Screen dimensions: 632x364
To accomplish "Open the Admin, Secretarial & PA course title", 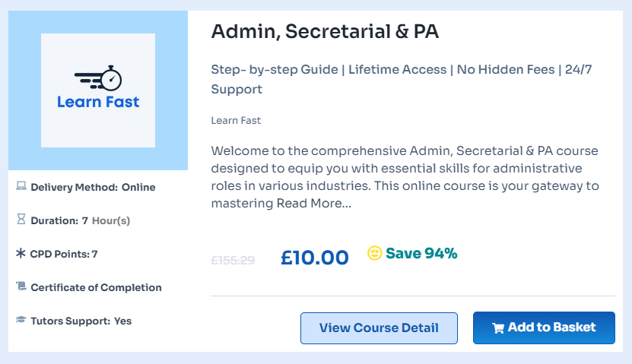I will tap(325, 31).
